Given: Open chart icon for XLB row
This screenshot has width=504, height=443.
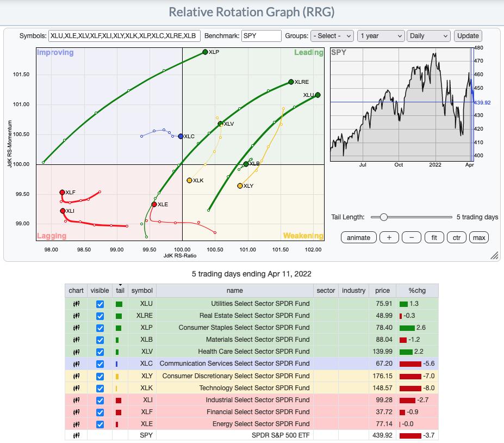Looking at the screenshot, I should click(x=76, y=340).
